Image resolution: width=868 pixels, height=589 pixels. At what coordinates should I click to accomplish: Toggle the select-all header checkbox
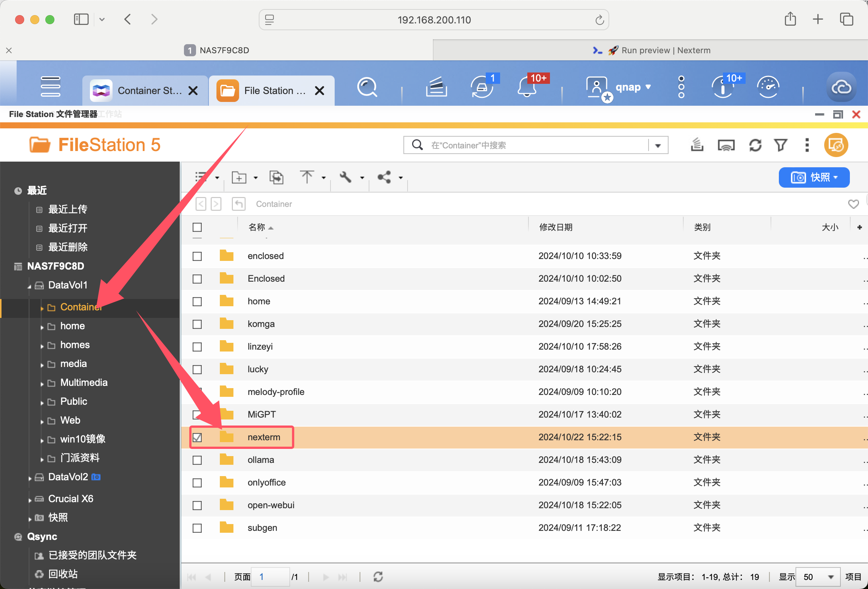coord(197,227)
